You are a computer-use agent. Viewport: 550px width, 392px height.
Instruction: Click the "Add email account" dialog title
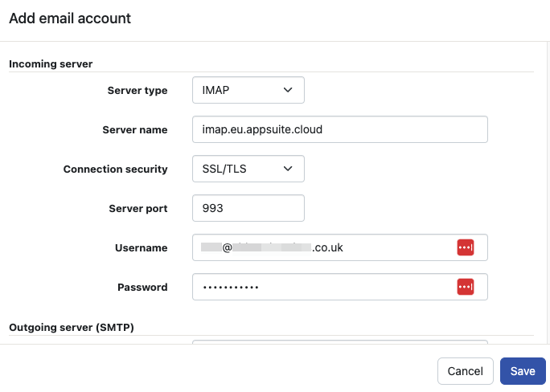tap(70, 18)
